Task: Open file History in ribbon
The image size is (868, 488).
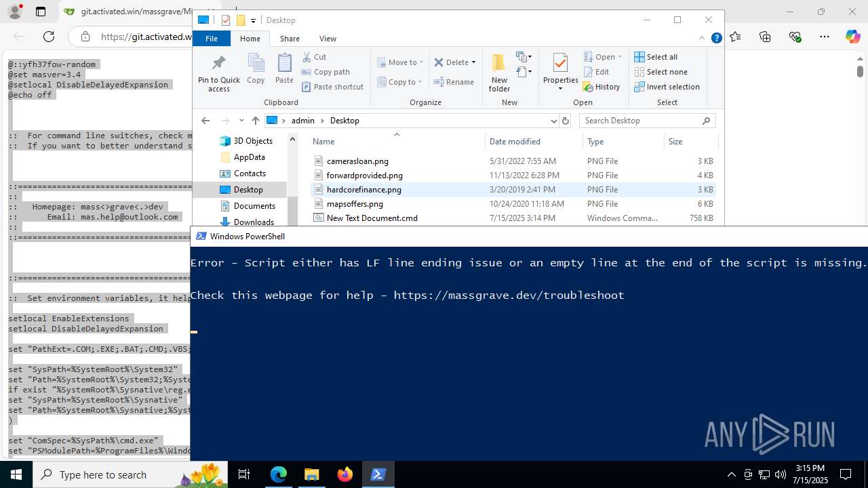Action: click(601, 87)
